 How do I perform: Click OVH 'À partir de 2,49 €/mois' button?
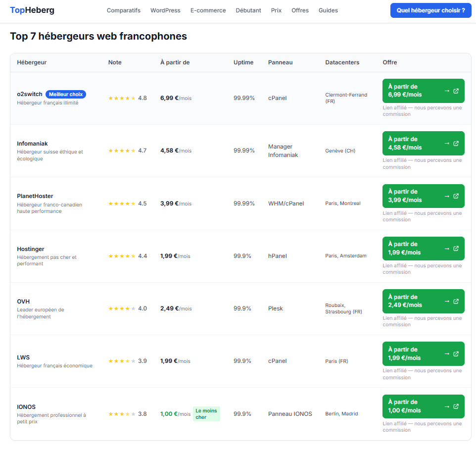pos(424,301)
